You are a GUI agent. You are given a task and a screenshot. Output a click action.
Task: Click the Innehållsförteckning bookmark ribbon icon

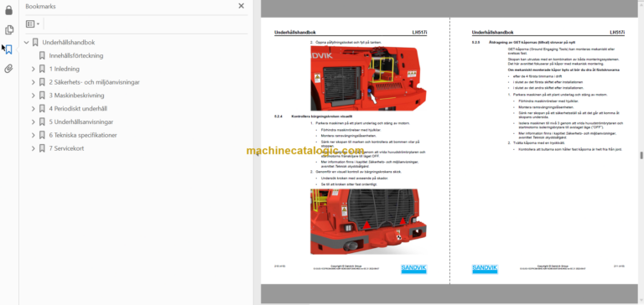(x=42, y=55)
